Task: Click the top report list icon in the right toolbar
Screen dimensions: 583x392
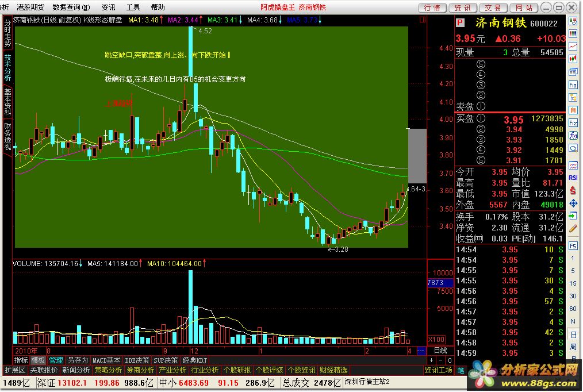Action: point(573,21)
